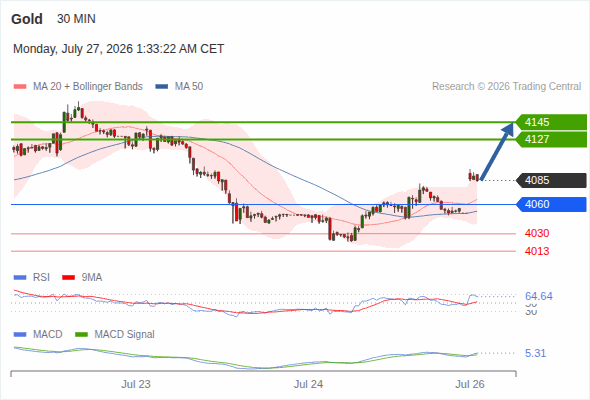Click the 'Gold' chart title
The height and width of the screenshot is (400, 590).
[27, 19]
